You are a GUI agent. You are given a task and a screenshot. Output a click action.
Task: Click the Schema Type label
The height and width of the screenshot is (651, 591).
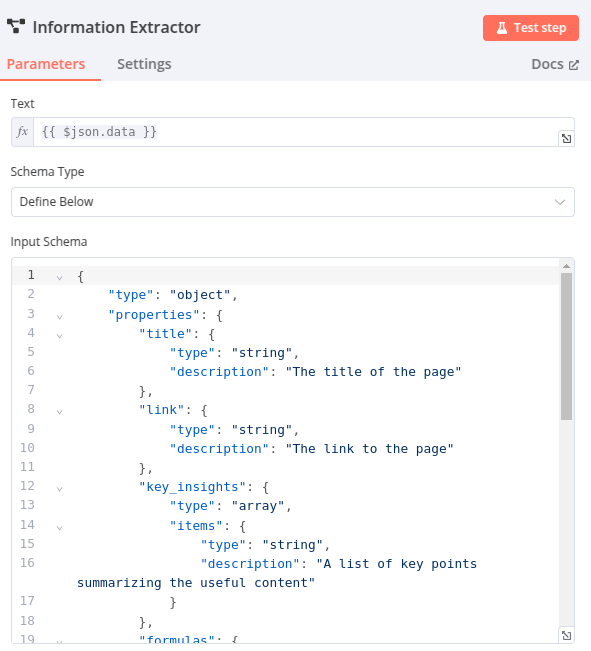[x=47, y=172]
